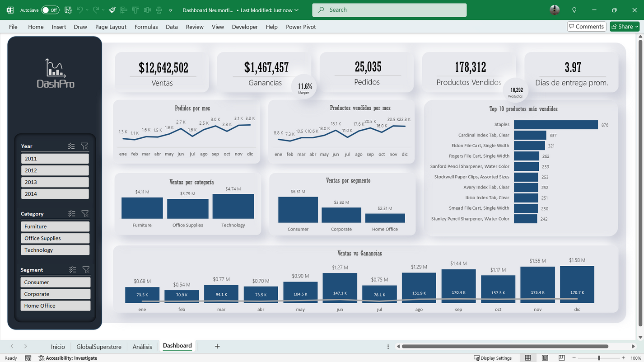Enable multi-select on the Category slicer
Image resolution: width=644 pixels, height=362 pixels.
click(72, 213)
